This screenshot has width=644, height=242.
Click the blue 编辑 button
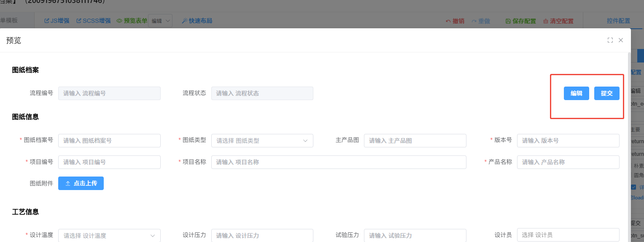coord(576,93)
